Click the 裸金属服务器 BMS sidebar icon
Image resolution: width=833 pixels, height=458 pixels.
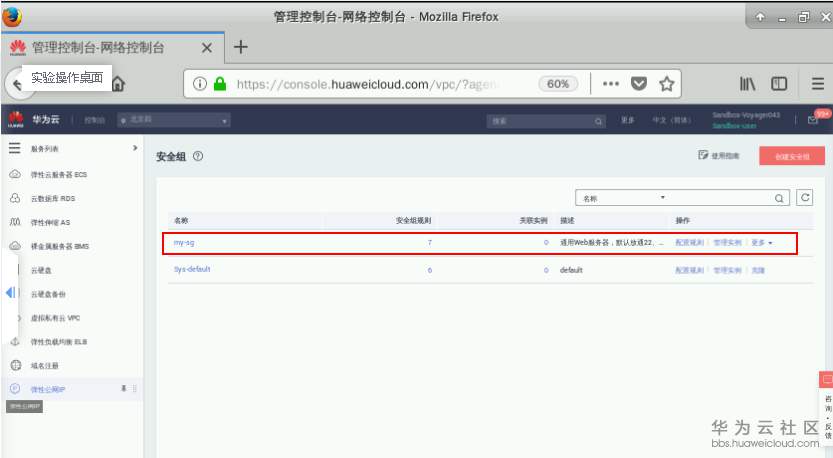tap(15, 246)
